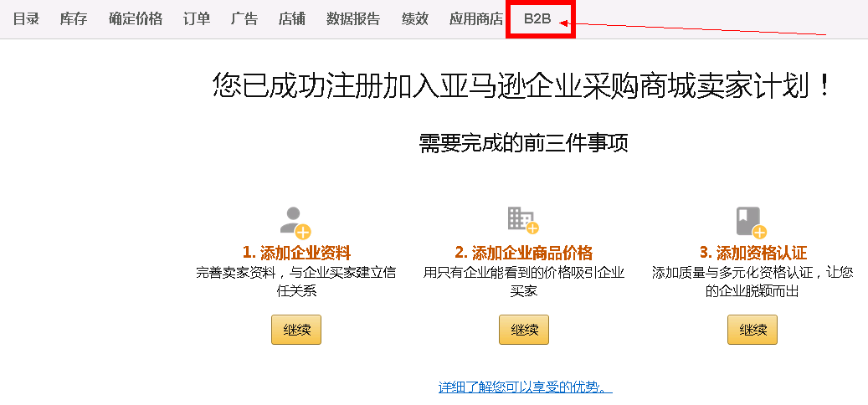Screen dimensions: 868x405
Task: Click the add certification bookmark icon
Action: tap(751, 223)
